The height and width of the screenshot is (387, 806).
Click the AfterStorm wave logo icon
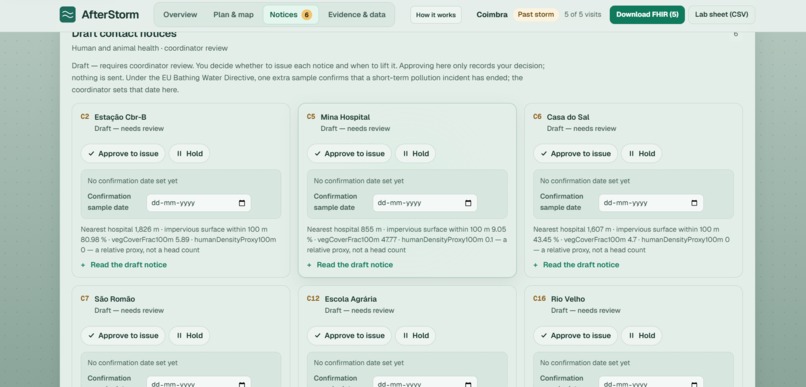pos(67,14)
